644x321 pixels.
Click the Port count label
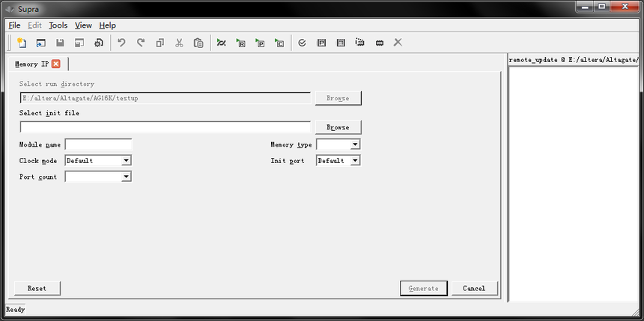[38, 177]
